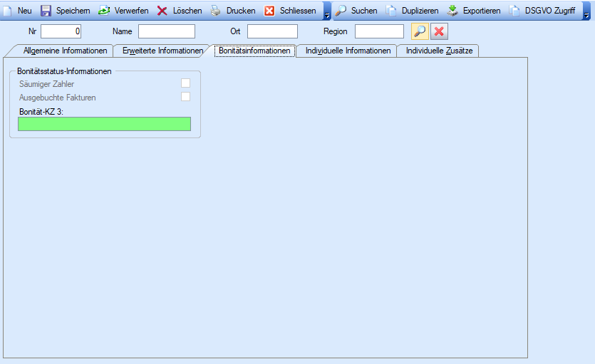This screenshot has width=595, height=364.
Task: Focus the Nr input field
Action: coord(61,31)
